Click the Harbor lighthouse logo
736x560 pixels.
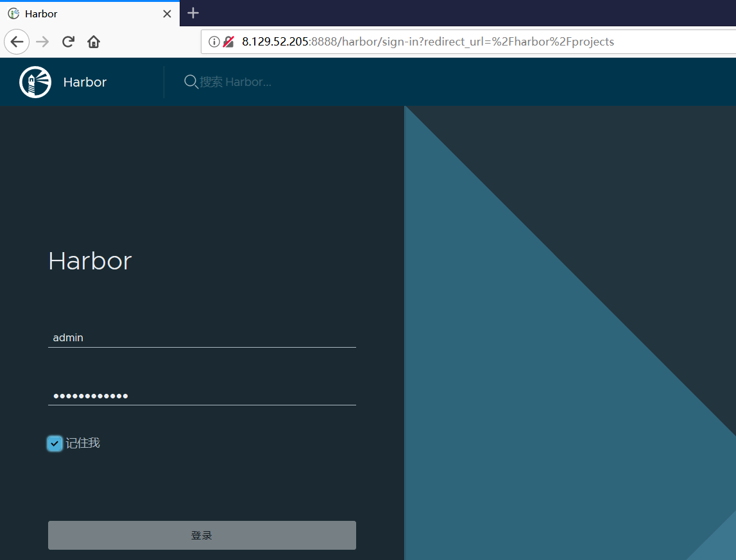35,82
